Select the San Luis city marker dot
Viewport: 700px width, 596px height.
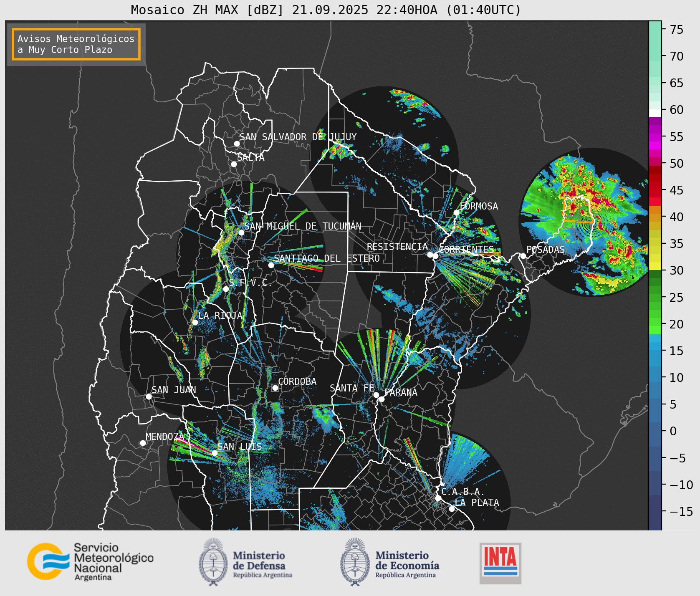click(x=215, y=453)
